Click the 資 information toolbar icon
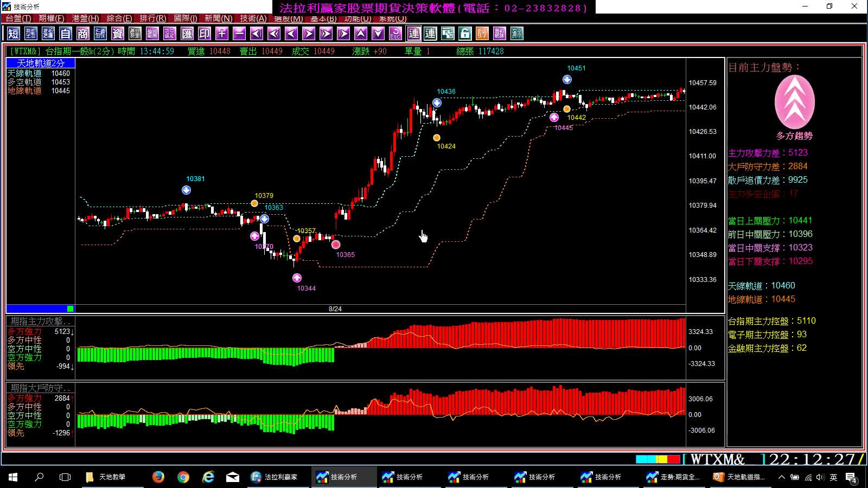The height and width of the screenshot is (488, 868). pyautogui.click(x=118, y=34)
